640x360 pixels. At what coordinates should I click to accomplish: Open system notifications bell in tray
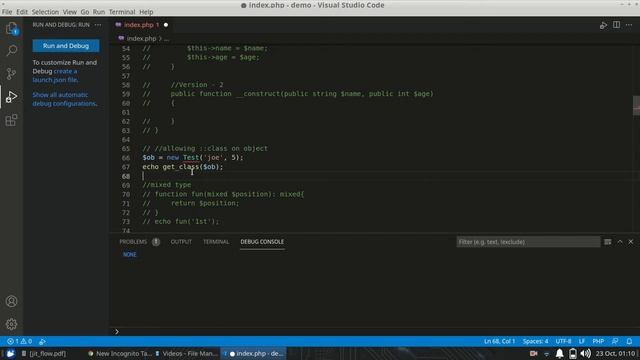point(560,354)
